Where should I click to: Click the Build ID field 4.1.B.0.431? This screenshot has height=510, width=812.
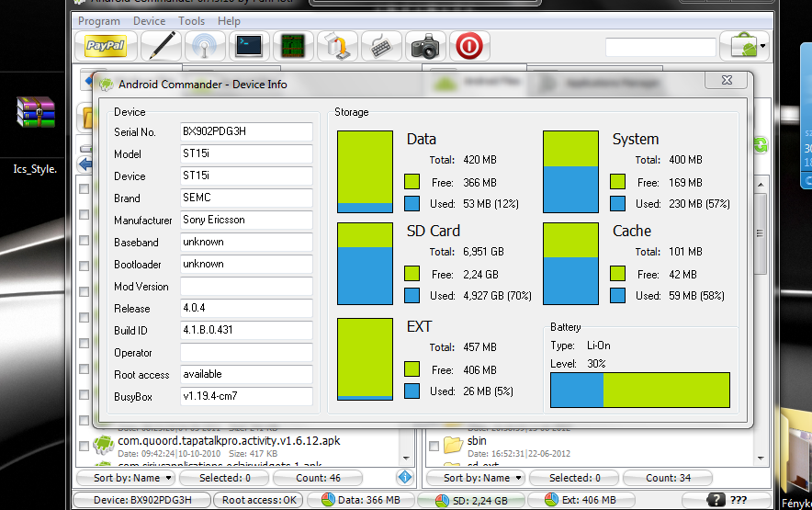pyautogui.click(x=246, y=330)
